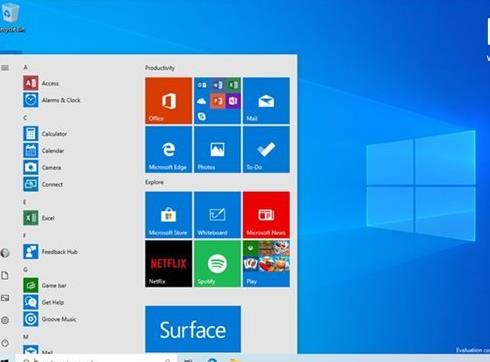Select the Explore group title
Image resolution: width=490 pixels, height=362 pixels.
[x=154, y=182]
